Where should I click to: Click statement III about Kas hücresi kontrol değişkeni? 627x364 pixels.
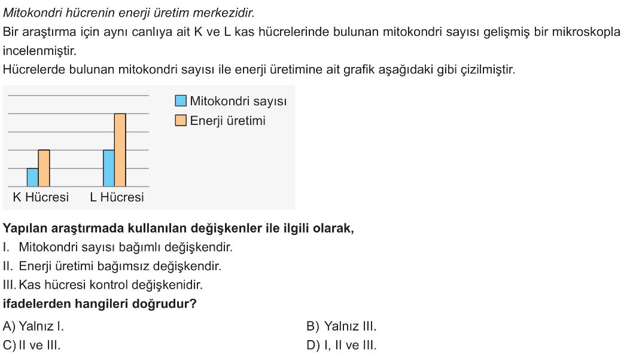pyautogui.click(x=103, y=285)
